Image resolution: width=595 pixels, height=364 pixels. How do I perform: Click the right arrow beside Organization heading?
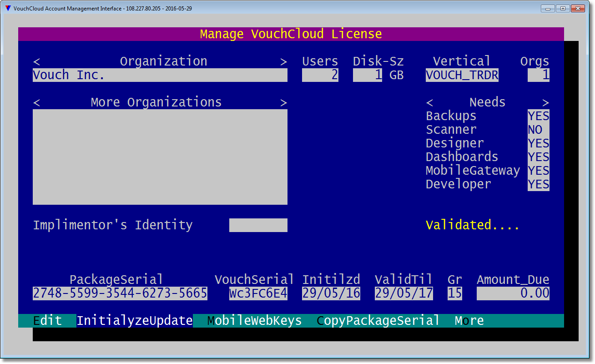[x=284, y=62]
